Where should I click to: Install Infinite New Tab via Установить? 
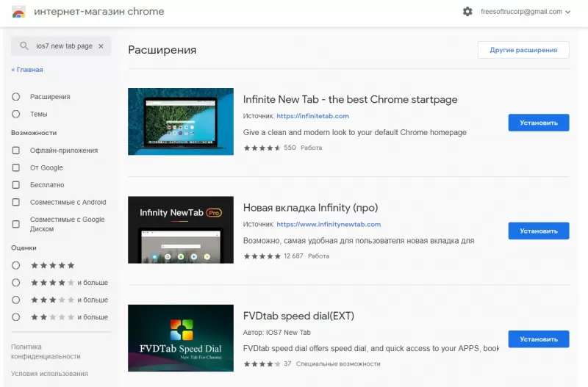click(x=539, y=123)
